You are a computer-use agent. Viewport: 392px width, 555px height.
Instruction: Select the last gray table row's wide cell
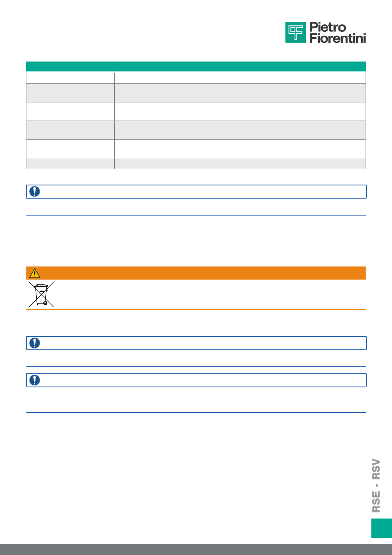coord(240,164)
